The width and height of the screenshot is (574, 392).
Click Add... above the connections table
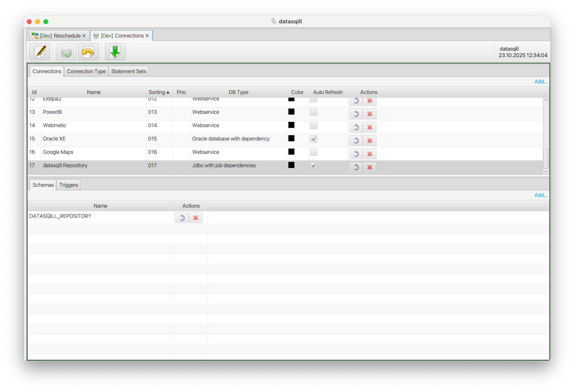click(540, 81)
